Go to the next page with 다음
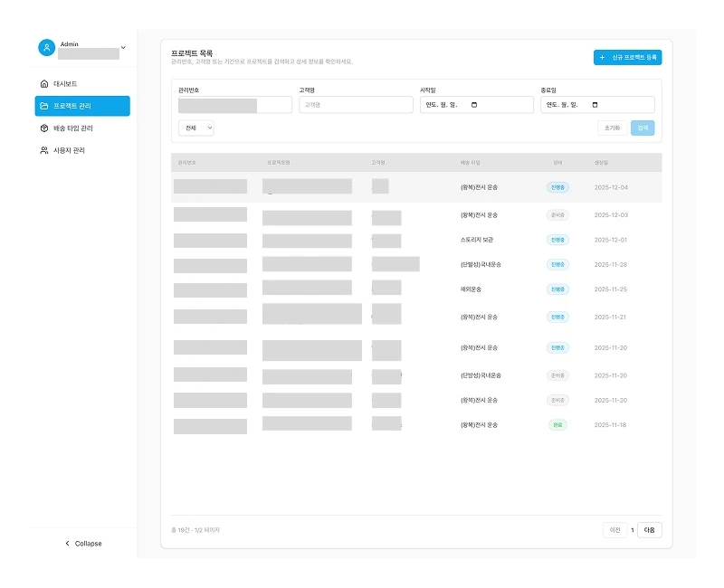This screenshot has width=724, height=588. 649,530
